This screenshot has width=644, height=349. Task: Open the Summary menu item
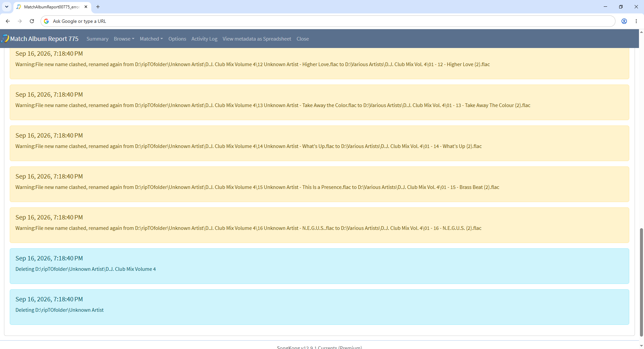point(97,39)
